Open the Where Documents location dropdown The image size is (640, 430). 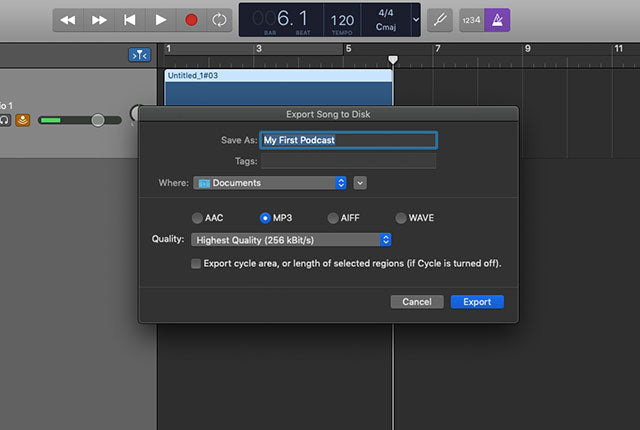pos(270,183)
